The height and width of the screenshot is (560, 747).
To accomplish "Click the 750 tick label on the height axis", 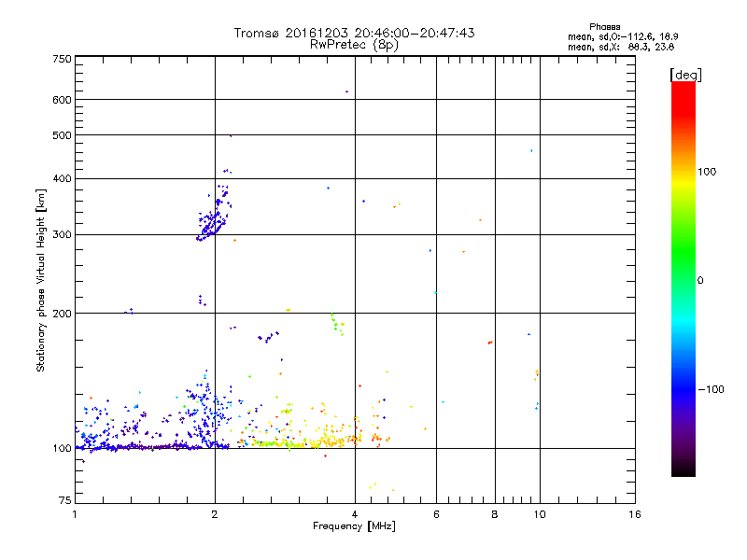I will [x=61, y=59].
